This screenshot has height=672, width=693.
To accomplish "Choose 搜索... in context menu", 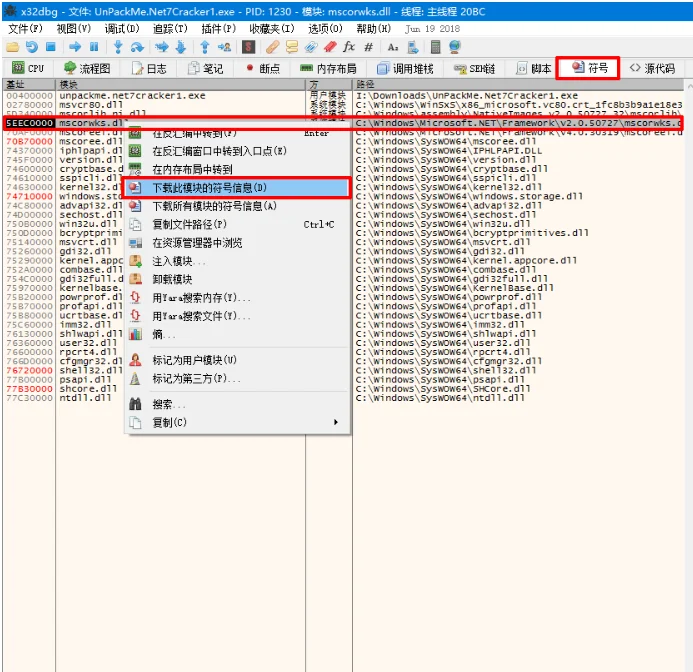I will pyautogui.click(x=238, y=404).
